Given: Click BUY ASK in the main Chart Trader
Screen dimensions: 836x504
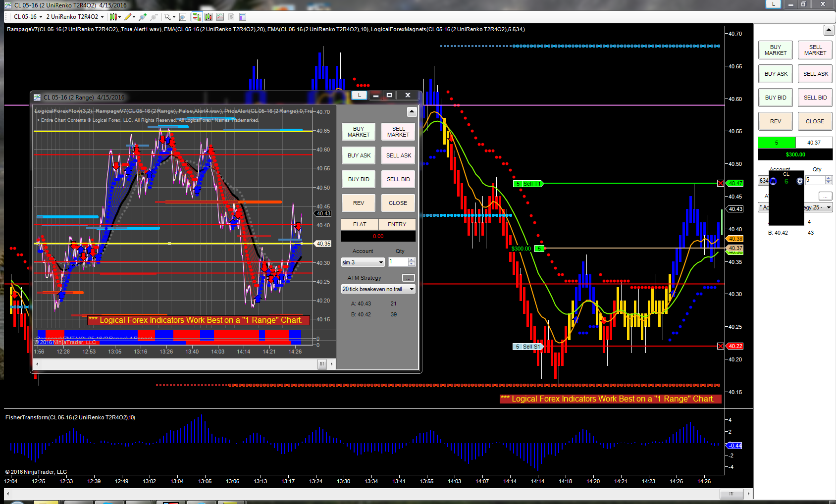Looking at the screenshot, I should pos(776,74).
